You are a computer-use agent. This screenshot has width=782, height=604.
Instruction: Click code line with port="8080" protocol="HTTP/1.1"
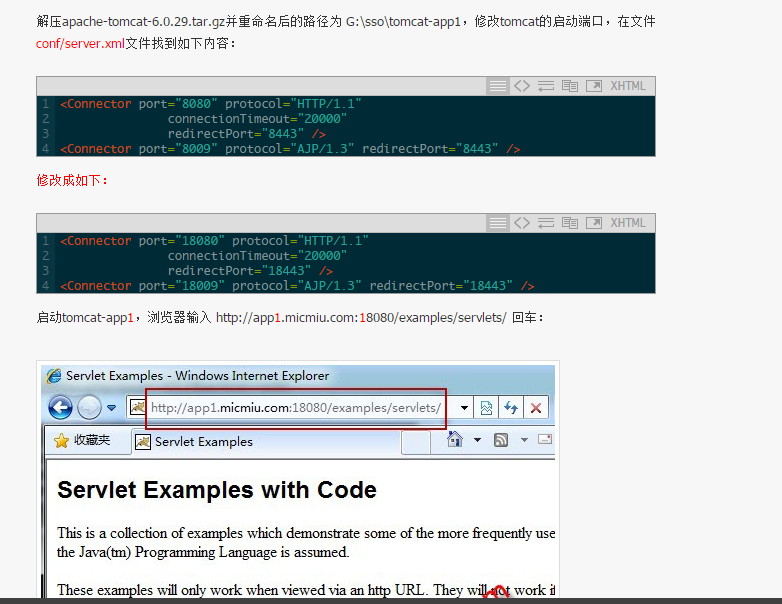pos(210,104)
